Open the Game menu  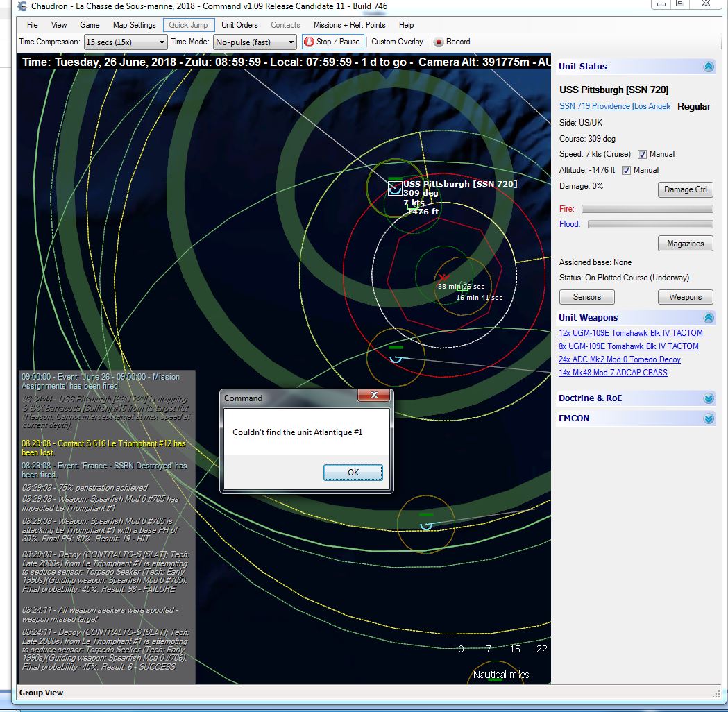90,25
